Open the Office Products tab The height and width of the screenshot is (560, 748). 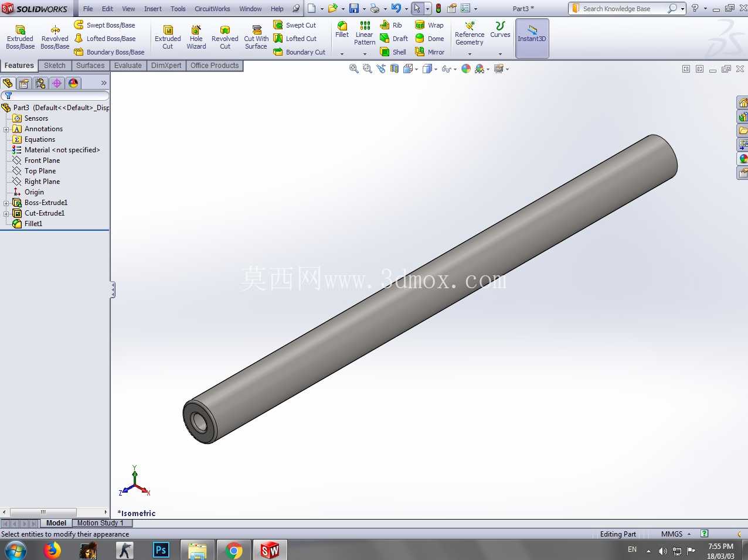click(215, 66)
